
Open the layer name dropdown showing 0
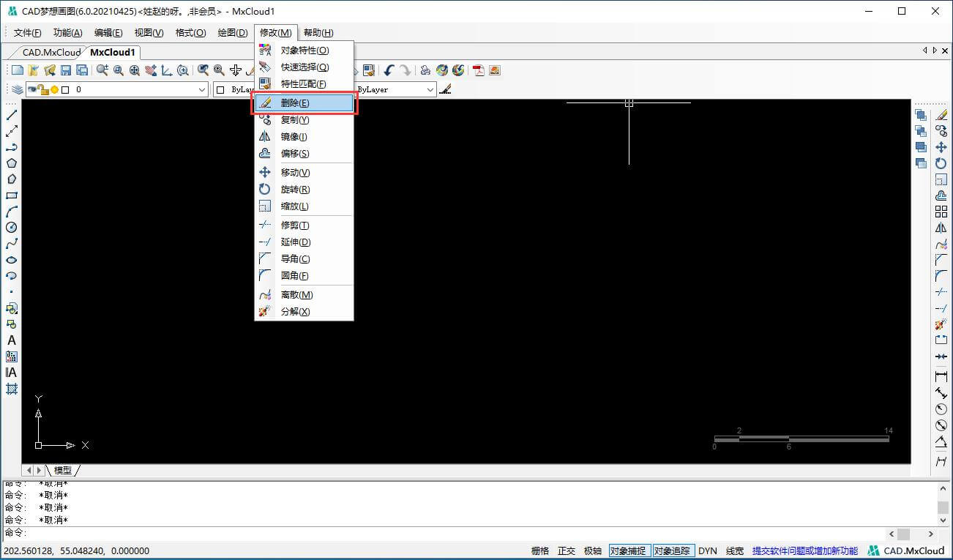coord(116,89)
